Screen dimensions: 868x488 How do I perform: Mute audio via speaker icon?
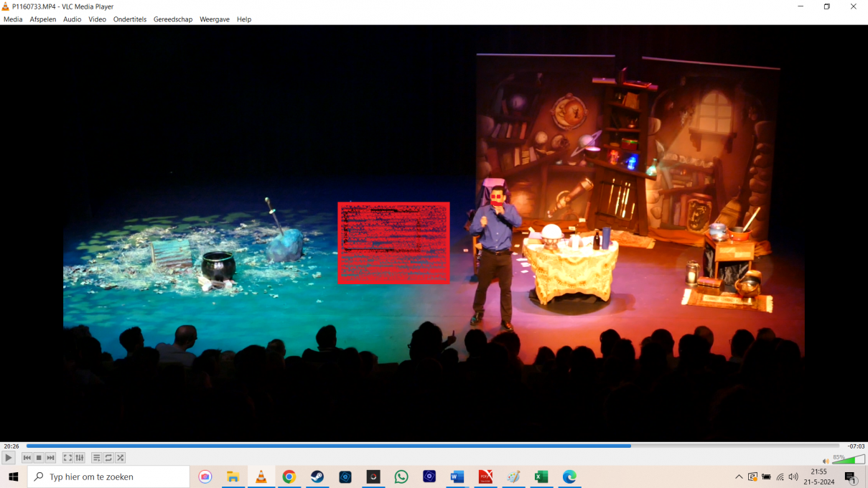coord(826,461)
